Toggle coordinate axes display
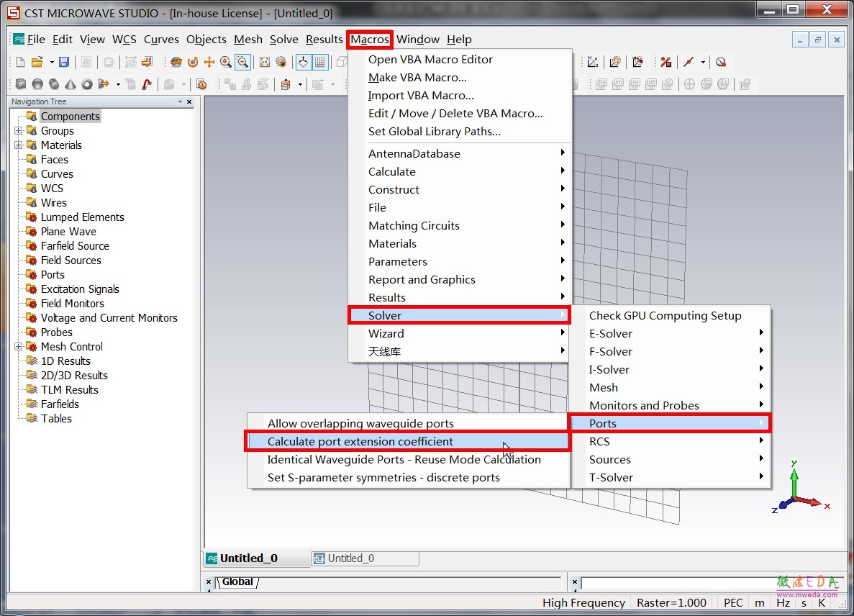Screen dimensions: 854x616 [x=304, y=62]
